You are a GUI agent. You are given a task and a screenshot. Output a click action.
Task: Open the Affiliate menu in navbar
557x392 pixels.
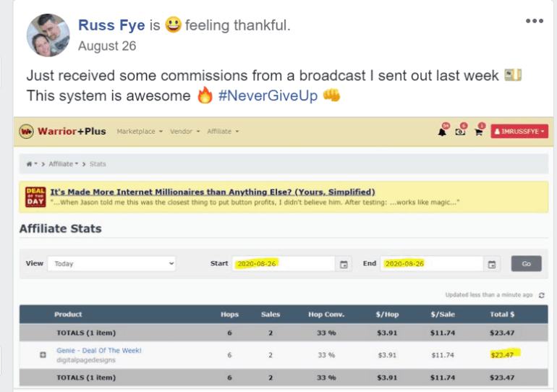click(x=223, y=132)
